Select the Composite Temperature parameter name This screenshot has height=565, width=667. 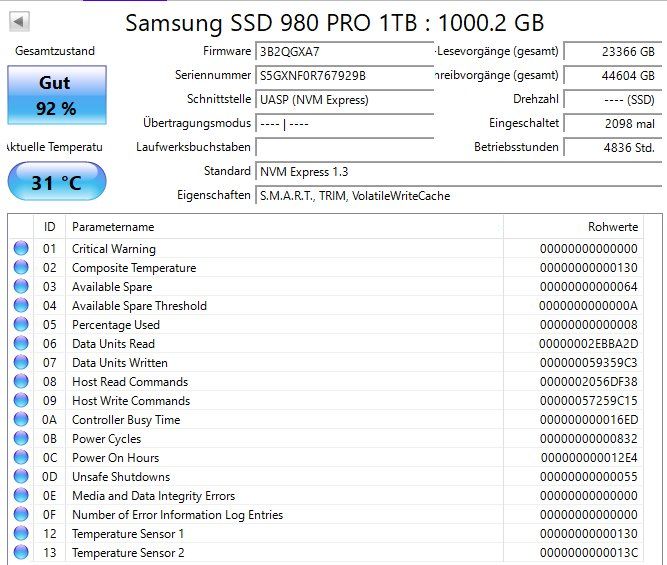pyautogui.click(x=134, y=268)
